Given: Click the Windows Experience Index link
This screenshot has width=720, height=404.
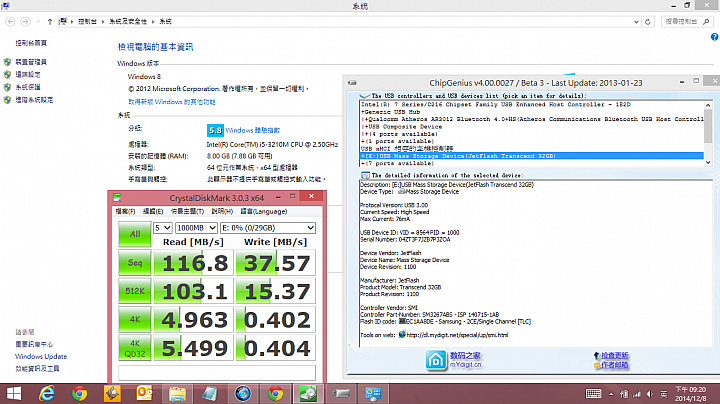Looking at the screenshot, I should click(253, 130).
